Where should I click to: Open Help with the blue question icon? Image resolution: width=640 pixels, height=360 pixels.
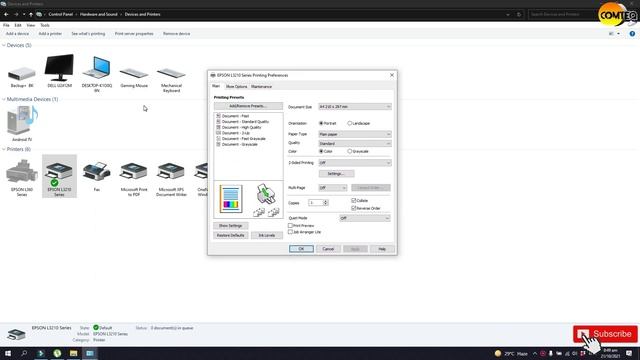pyautogui.click(x=632, y=34)
